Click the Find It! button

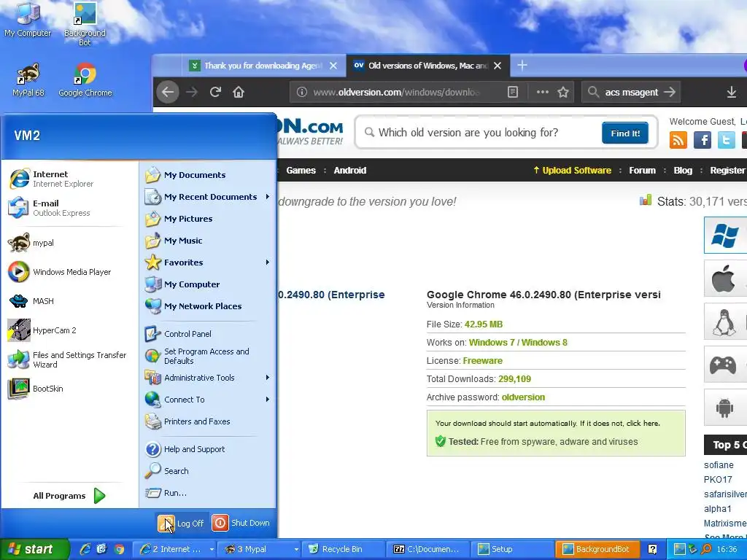(x=625, y=133)
